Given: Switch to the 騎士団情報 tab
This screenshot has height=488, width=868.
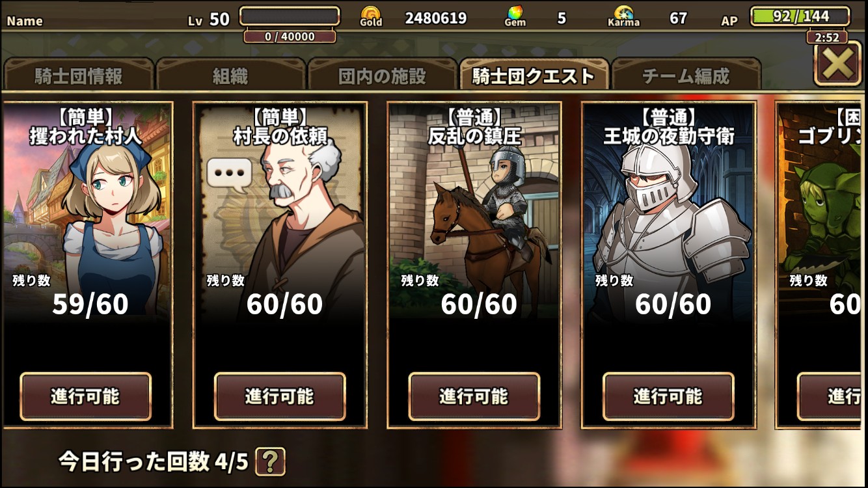Looking at the screenshot, I should 79,75.
